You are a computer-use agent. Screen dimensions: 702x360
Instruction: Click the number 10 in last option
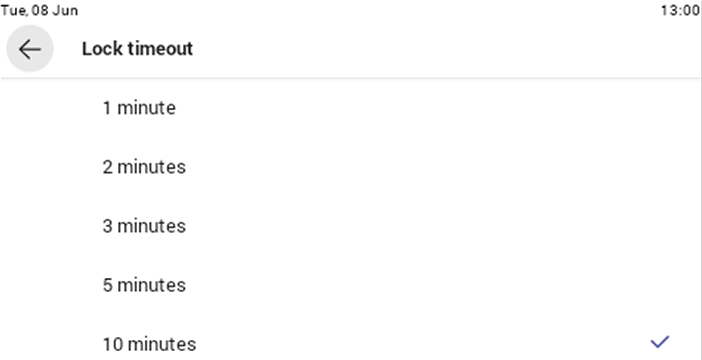pos(113,344)
